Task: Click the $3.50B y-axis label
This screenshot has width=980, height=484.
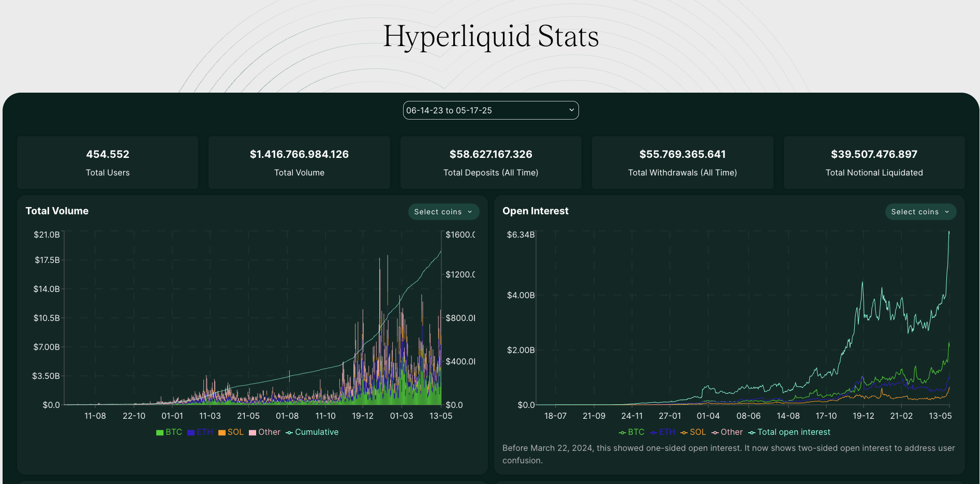Action: [46, 376]
